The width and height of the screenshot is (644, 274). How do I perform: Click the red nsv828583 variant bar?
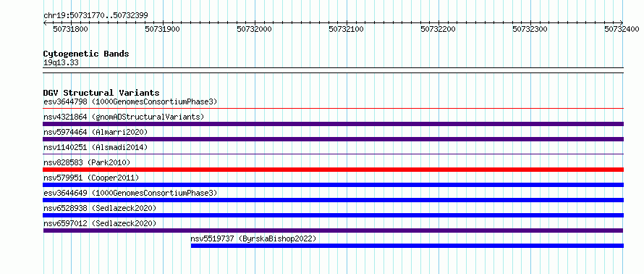coord(334,170)
